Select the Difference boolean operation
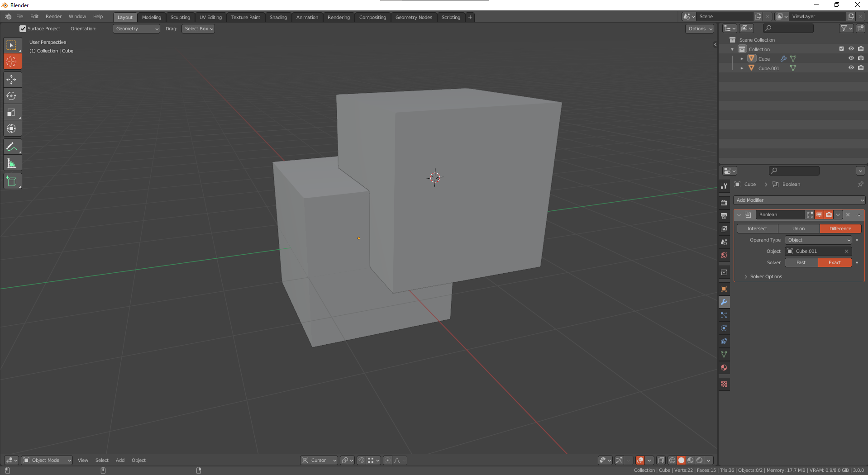This screenshot has width=868, height=475. pos(840,229)
